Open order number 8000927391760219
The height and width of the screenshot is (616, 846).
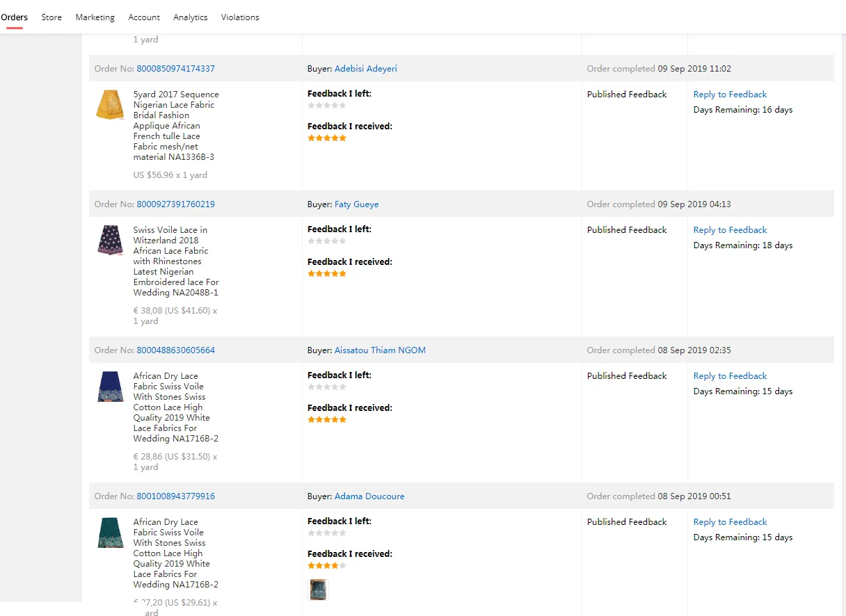coord(175,204)
